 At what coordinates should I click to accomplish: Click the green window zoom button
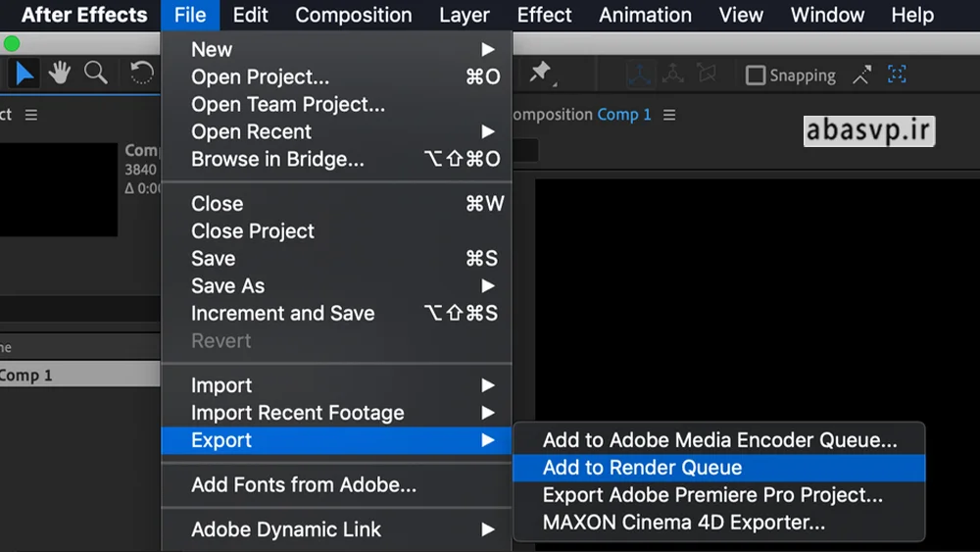(12, 44)
